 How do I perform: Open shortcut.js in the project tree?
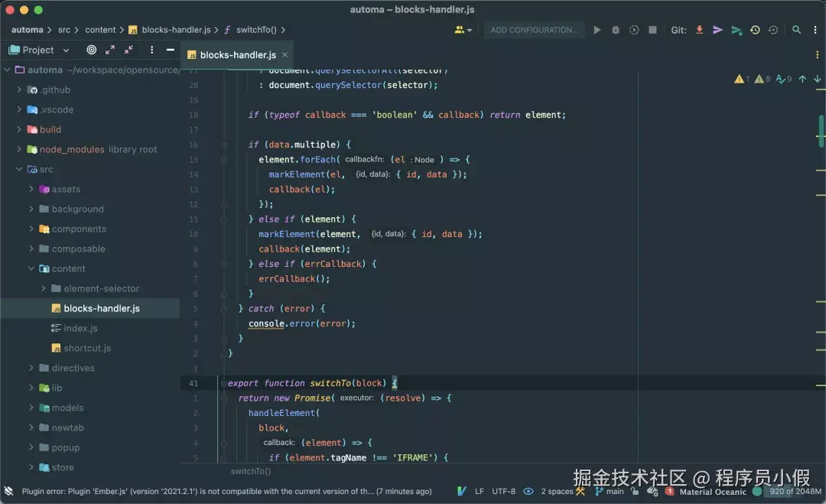click(87, 348)
